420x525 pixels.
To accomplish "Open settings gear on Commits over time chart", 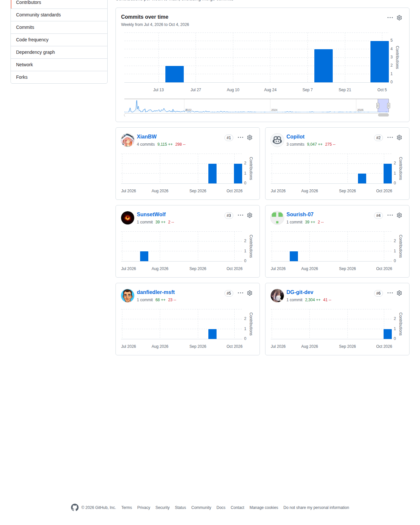I will (x=399, y=18).
